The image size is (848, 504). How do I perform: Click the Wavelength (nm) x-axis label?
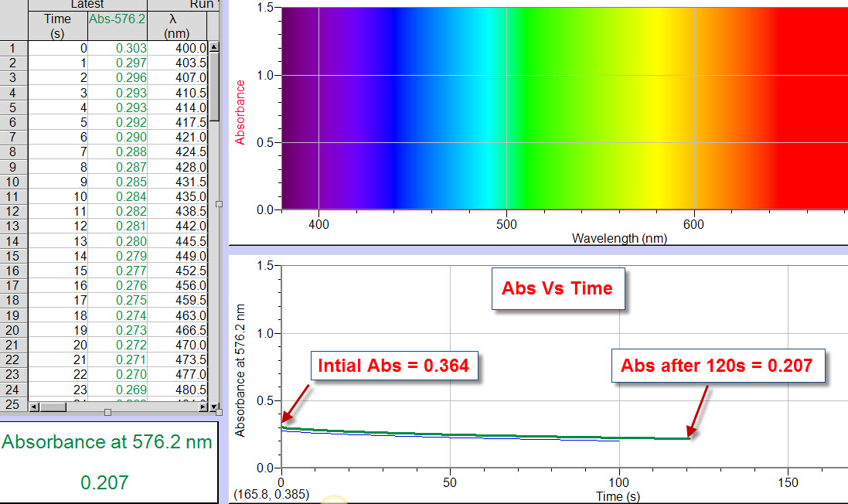(x=619, y=238)
